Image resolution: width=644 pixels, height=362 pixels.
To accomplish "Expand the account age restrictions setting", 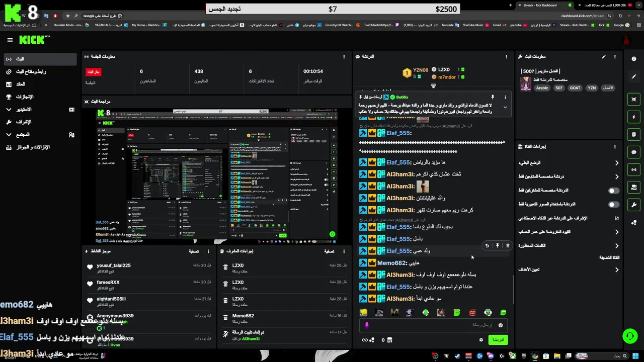I will coord(617,232).
